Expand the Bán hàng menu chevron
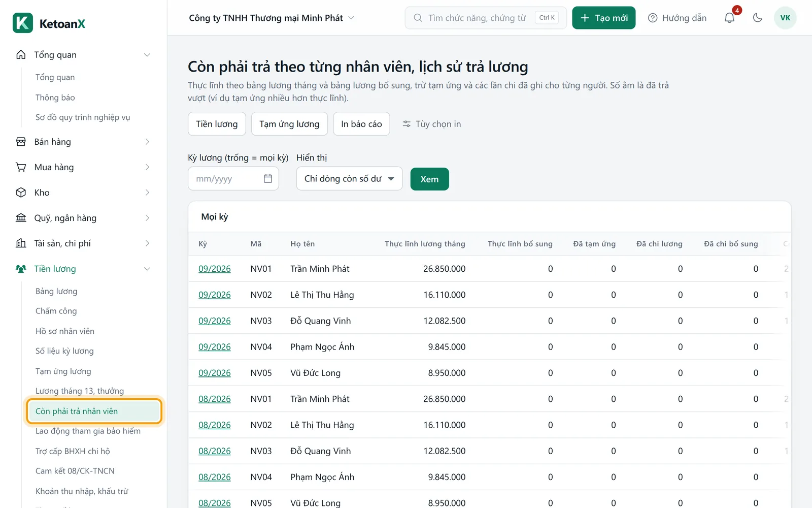The width and height of the screenshot is (812, 508). (147, 142)
